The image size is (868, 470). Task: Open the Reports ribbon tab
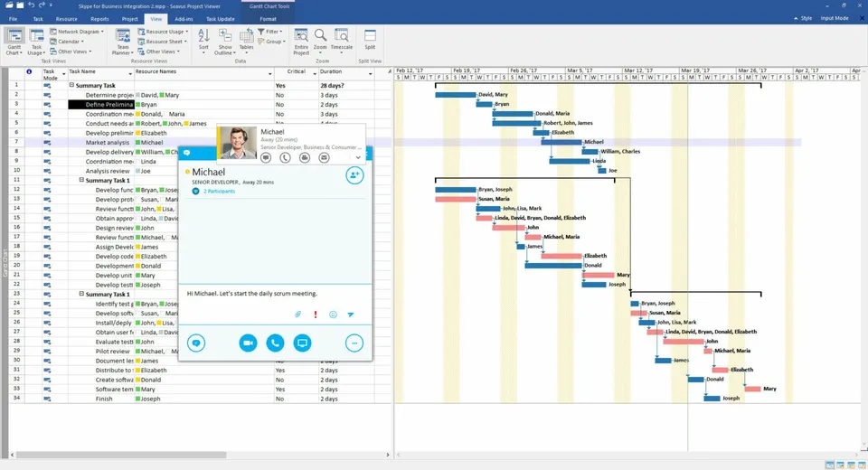click(99, 19)
